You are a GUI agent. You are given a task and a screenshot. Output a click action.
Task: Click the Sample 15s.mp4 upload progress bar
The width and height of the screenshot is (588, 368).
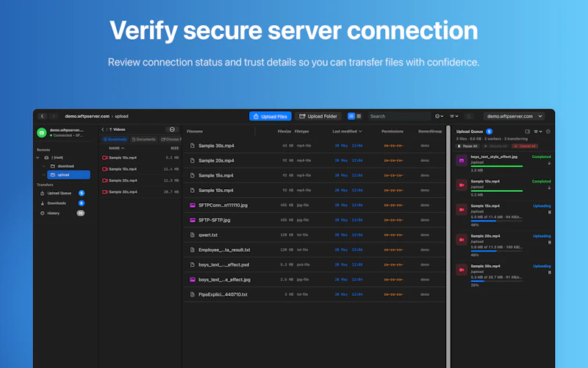[497, 222]
